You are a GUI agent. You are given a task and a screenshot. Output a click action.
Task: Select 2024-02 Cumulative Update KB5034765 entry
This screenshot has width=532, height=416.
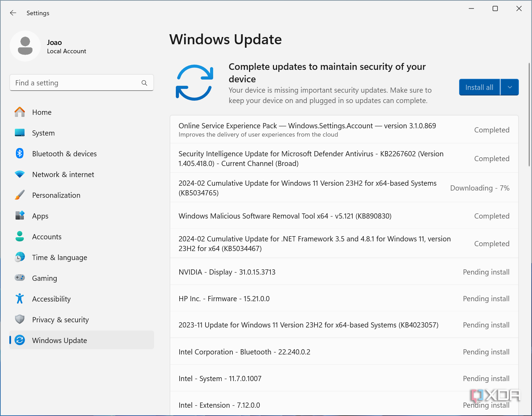[x=344, y=188]
